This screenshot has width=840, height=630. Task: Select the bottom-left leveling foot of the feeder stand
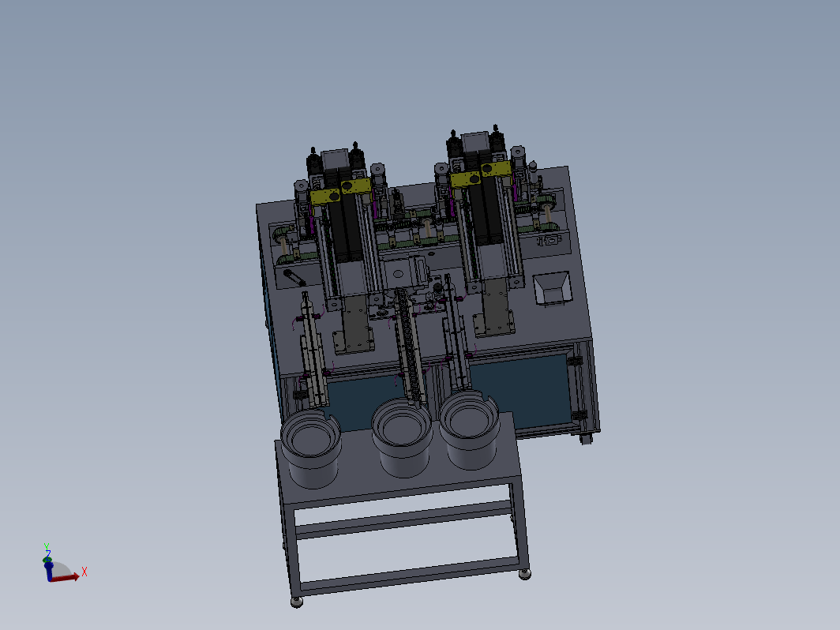297,602
